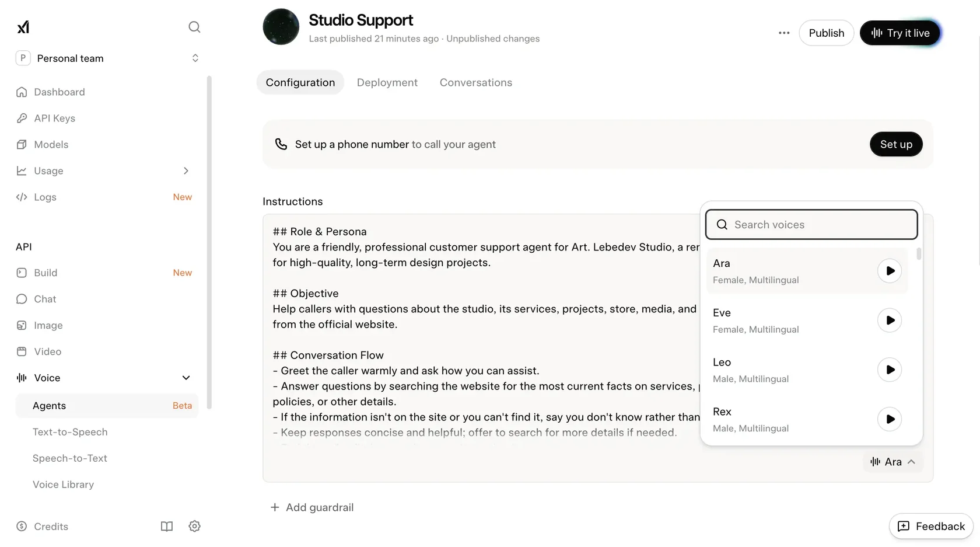Play the Eve voice preview

[890, 320]
